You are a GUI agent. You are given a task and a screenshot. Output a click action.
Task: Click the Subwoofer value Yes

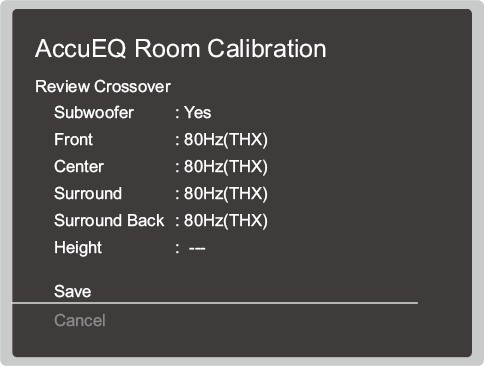(197, 112)
